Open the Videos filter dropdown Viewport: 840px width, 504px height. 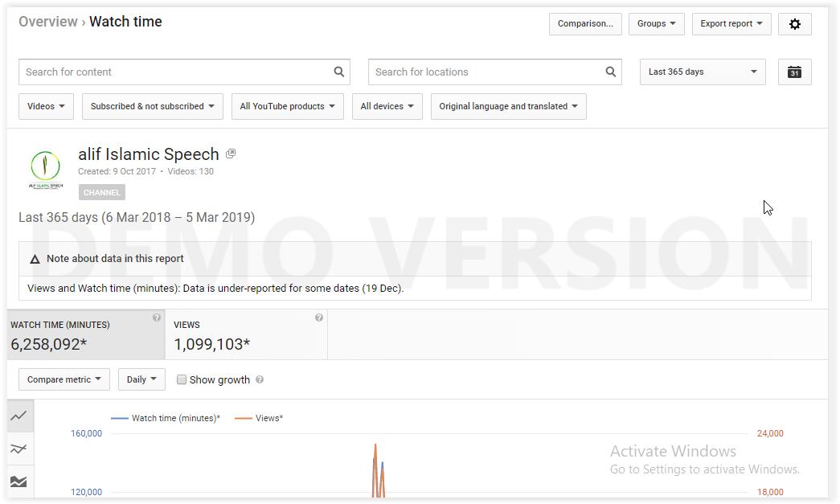click(46, 107)
